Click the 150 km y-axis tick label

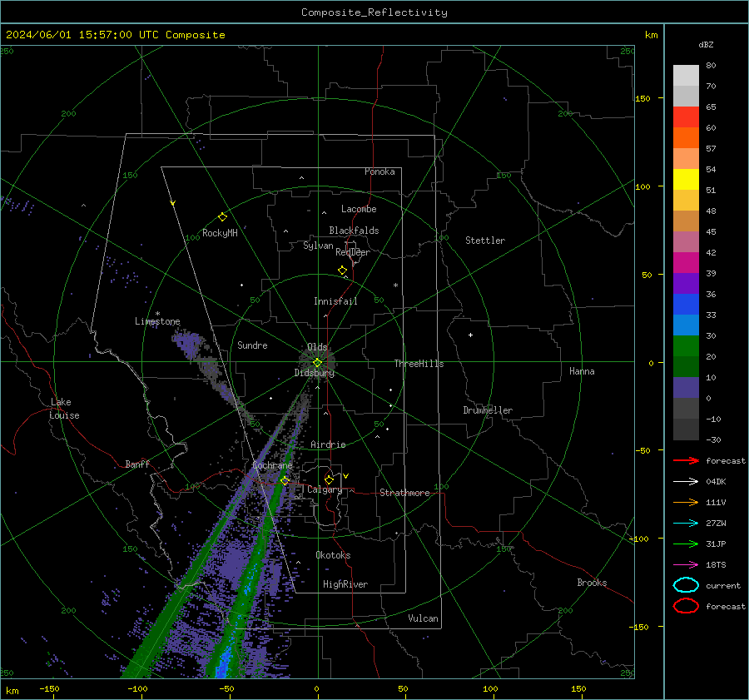pyautogui.click(x=642, y=98)
